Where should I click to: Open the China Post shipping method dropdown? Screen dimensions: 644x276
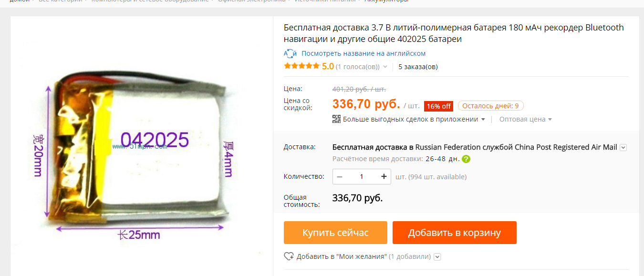pos(623,147)
